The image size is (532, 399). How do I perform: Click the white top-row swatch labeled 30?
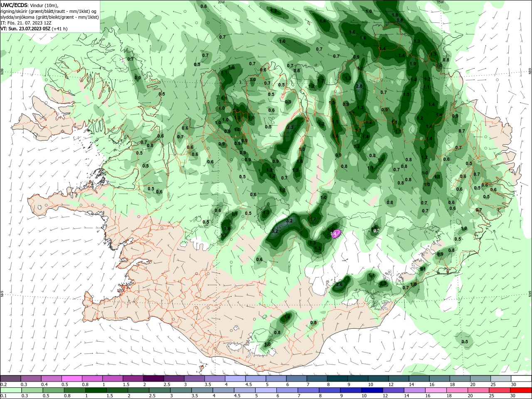521,379
